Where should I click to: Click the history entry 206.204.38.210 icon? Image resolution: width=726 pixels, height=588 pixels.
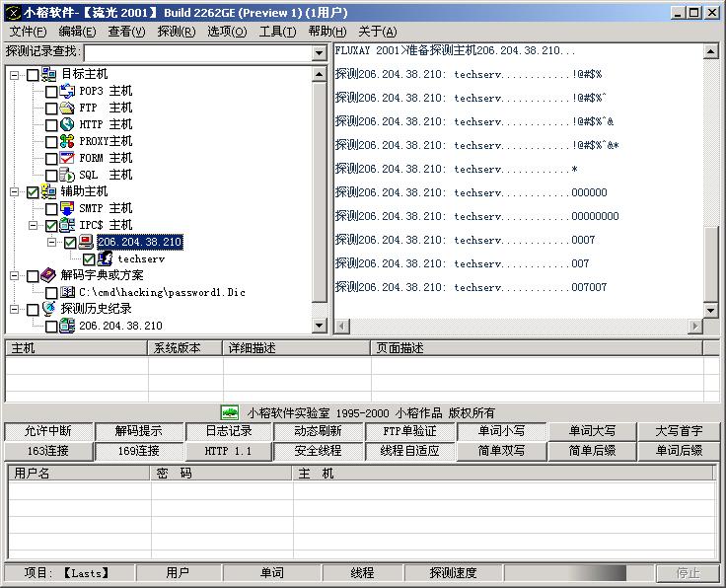pyautogui.click(x=67, y=326)
